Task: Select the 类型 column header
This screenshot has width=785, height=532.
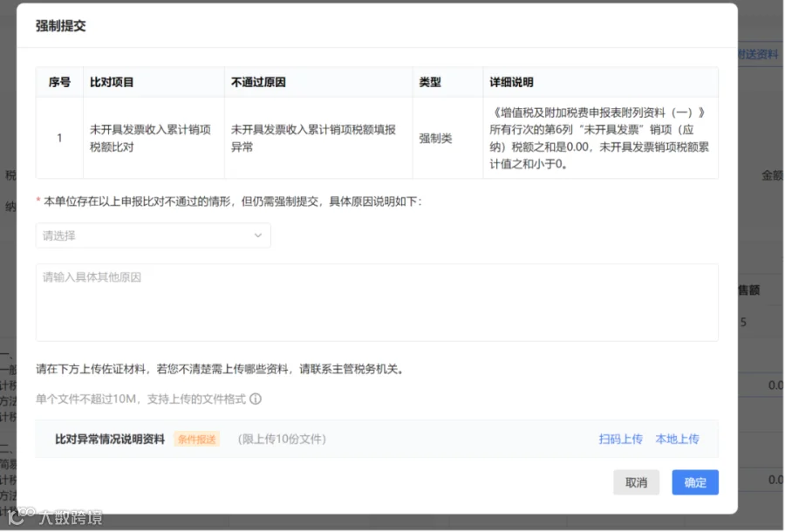Action: tap(447, 82)
